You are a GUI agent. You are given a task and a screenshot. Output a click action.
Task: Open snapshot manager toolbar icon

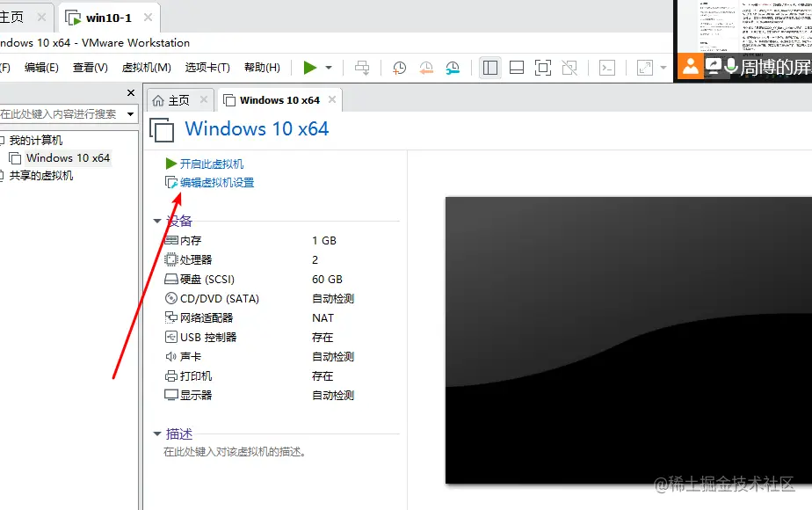coord(453,68)
